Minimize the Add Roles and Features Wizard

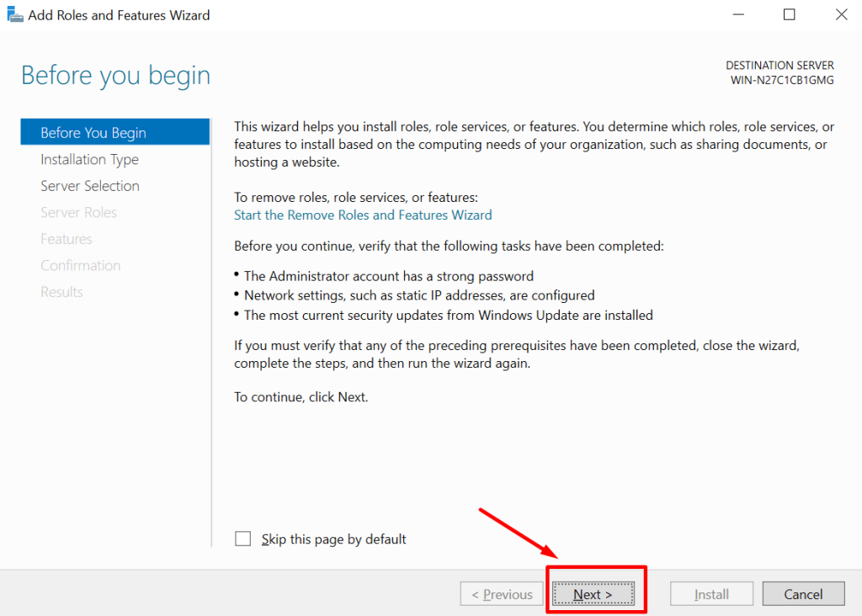[737, 15]
